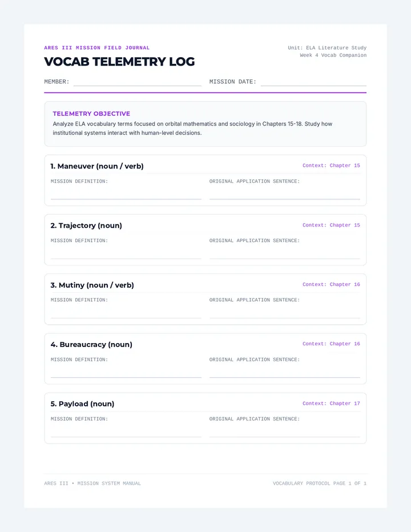Click Maneuver mission definition line
Viewport: 411px width, 532px height.
pyautogui.click(x=126, y=194)
